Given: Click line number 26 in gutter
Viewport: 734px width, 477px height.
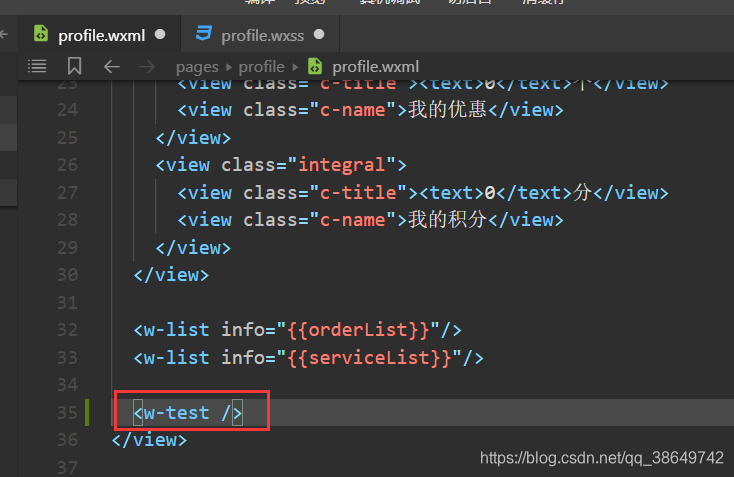Looking at the screenshot, I should (x=67, y=165).
